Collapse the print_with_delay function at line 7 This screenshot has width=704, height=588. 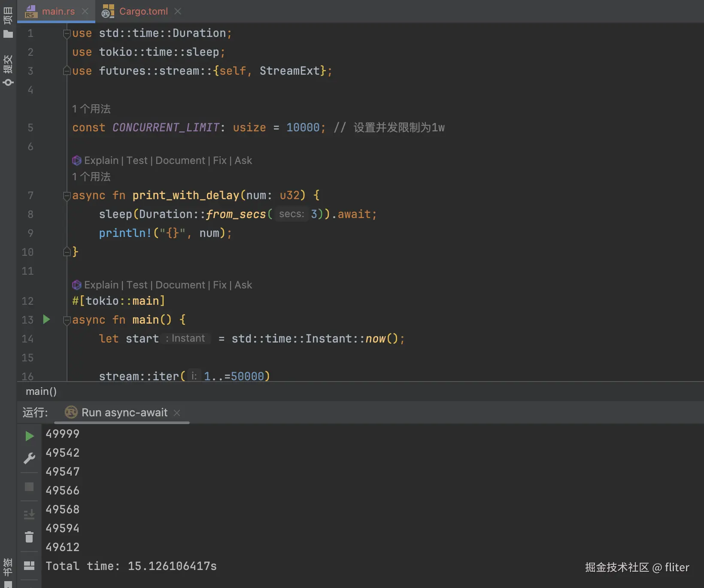(x=67, y=196)
